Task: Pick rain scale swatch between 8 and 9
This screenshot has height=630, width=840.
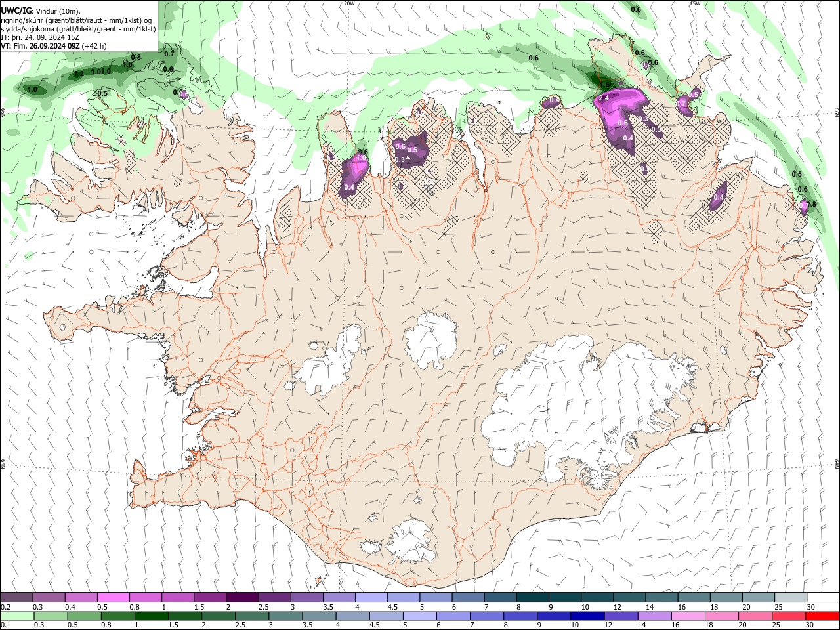Action: [520, 616]
